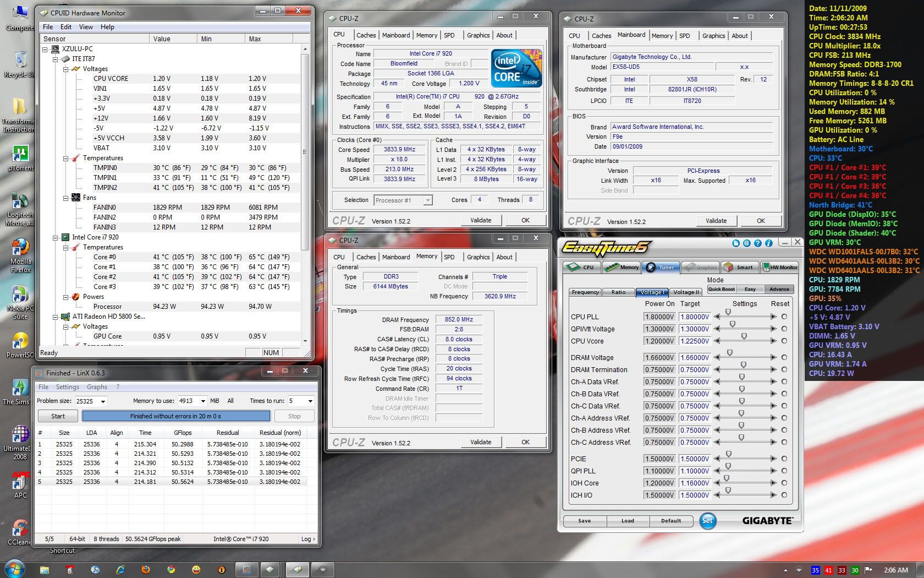Collapse the Fans node in Hardware Monitor
This screenshot has height=578, width=924.
pyautogui.click(x=65, y=198)
